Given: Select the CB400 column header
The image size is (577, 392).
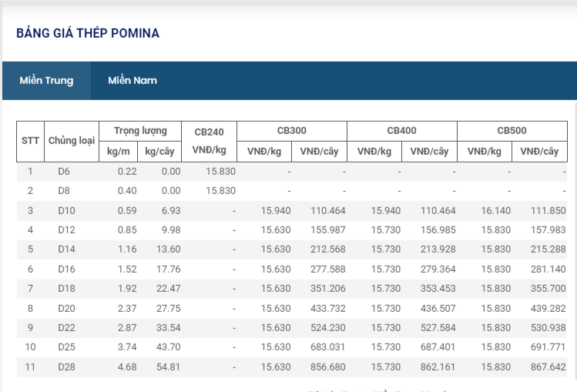Looking at the screenshot, I should point(401,131).
